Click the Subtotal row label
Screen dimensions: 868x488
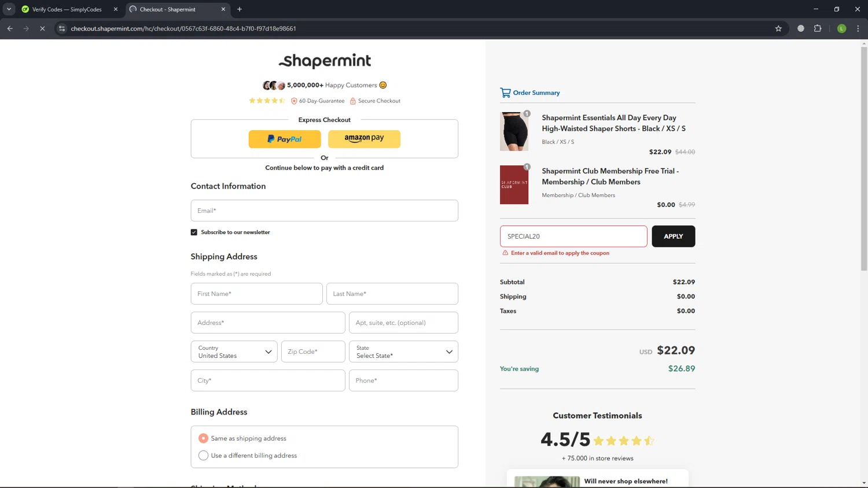click(x=512, y=282)
